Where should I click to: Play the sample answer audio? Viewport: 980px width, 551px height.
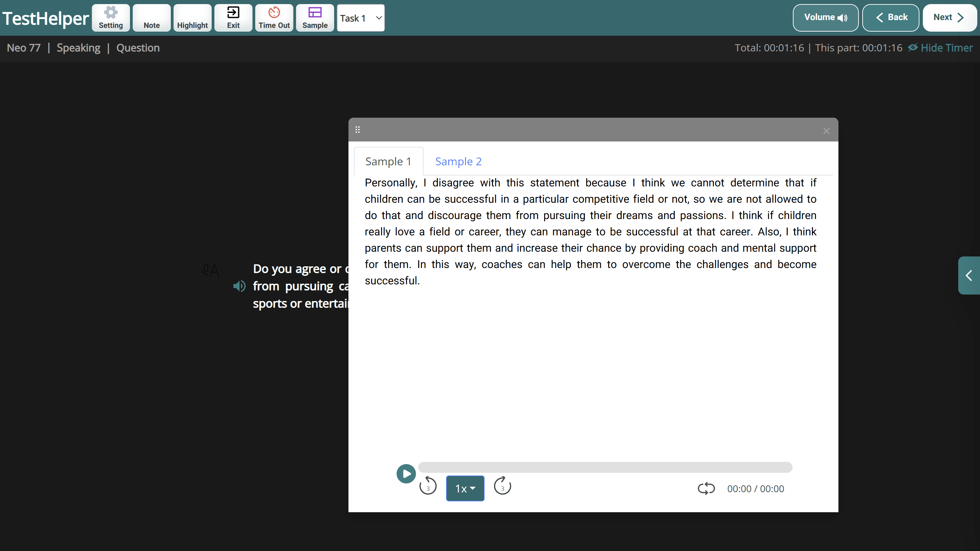pyautogui.click(x=406, y=473)
